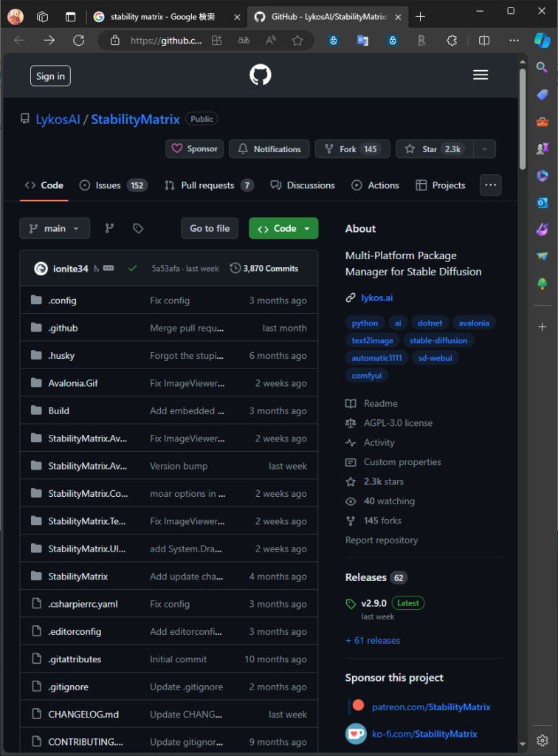The height and width of the screenshot is (756, 558).
Task: Add page to favorites star icon
Action: coord(297,41)
